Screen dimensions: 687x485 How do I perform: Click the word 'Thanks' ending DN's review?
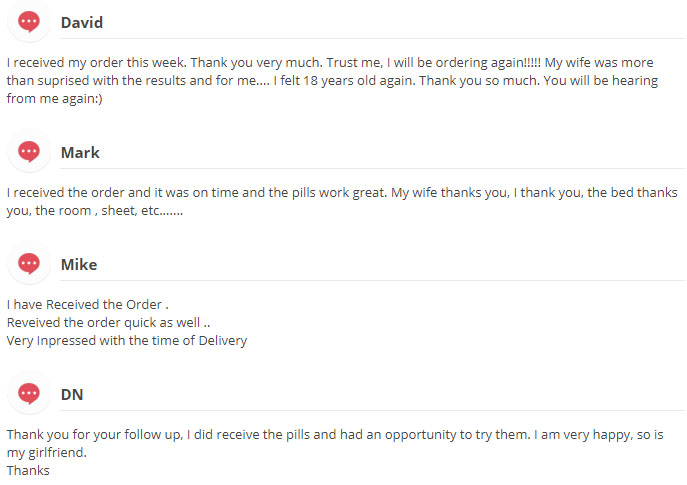[x=28, y=471]
